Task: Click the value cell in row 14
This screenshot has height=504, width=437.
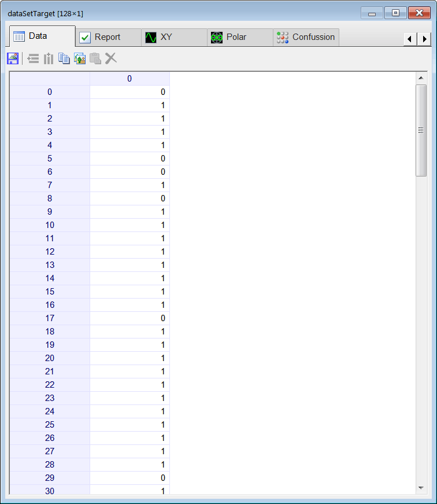Action: pos(129,278)
